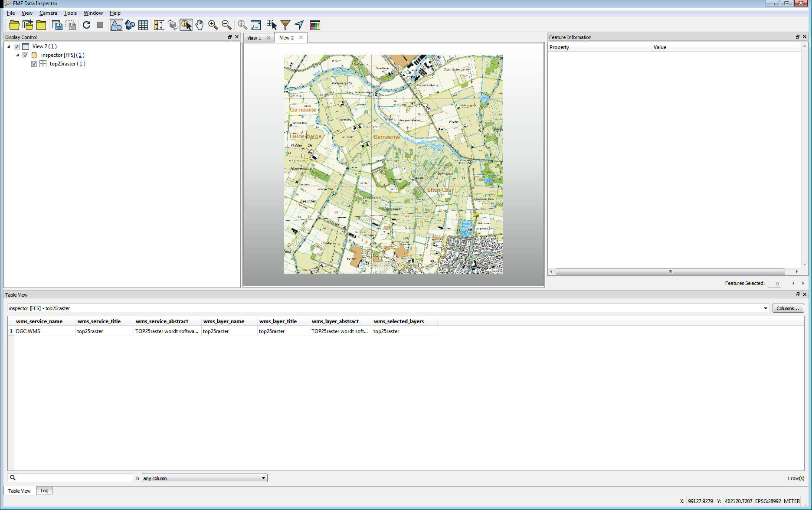Select the Table View bottom tab

tap(20, 491)
